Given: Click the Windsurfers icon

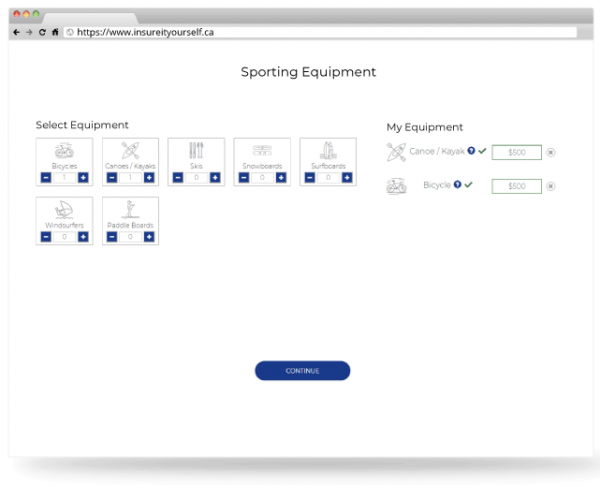Looking at the screenshot, I should coord(64,210).
